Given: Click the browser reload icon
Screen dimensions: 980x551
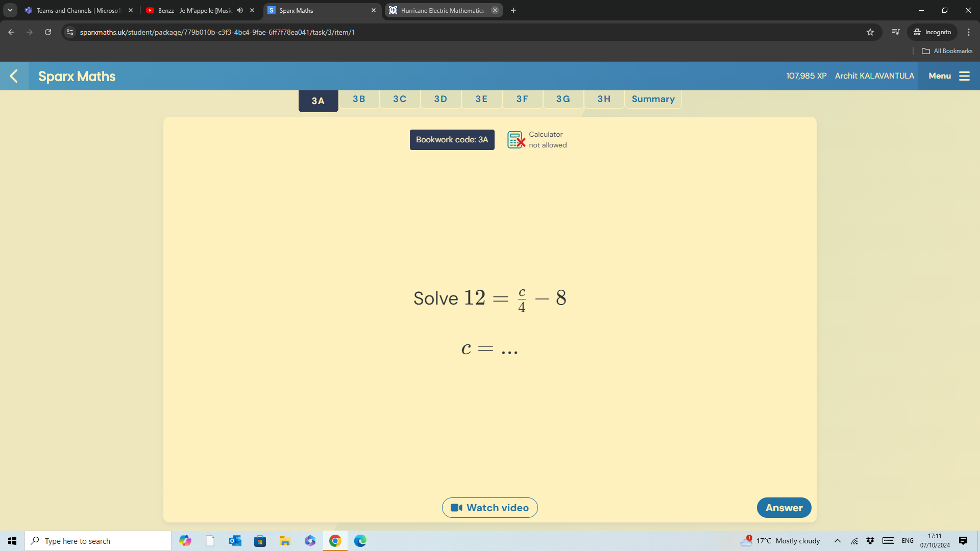Looking at the screenshot, I should pyautogui.click(x=47, y=32).
